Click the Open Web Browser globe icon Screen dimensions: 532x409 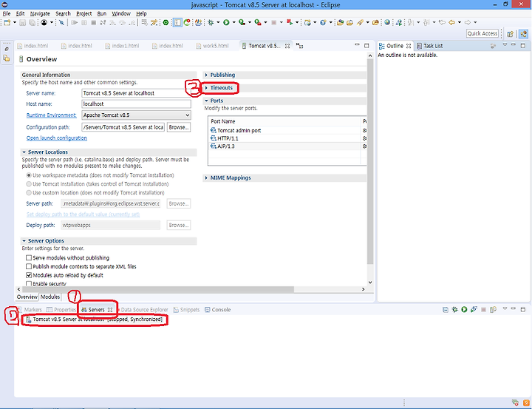[387, 22]
